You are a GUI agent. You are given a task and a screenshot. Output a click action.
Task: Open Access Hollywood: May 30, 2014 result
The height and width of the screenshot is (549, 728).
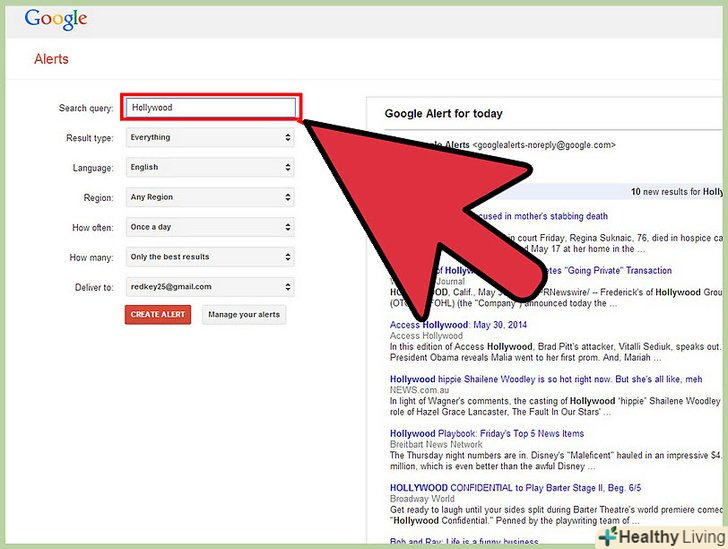tap(458, 325)
